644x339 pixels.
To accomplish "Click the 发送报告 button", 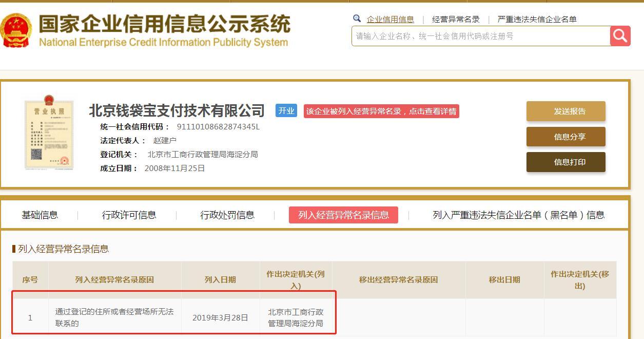I will (x=565, y=111).
